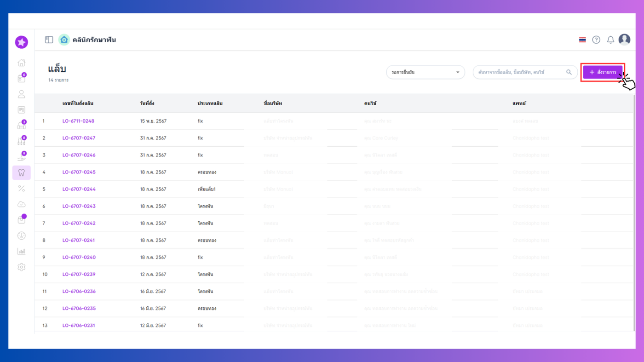
Task: Open lab order LO-6706-0231
Action: (78, 325)
